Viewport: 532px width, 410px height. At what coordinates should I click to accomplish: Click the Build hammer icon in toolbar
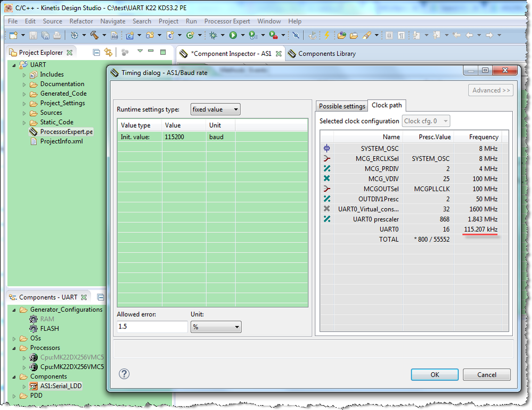click(x=94, y=36)
